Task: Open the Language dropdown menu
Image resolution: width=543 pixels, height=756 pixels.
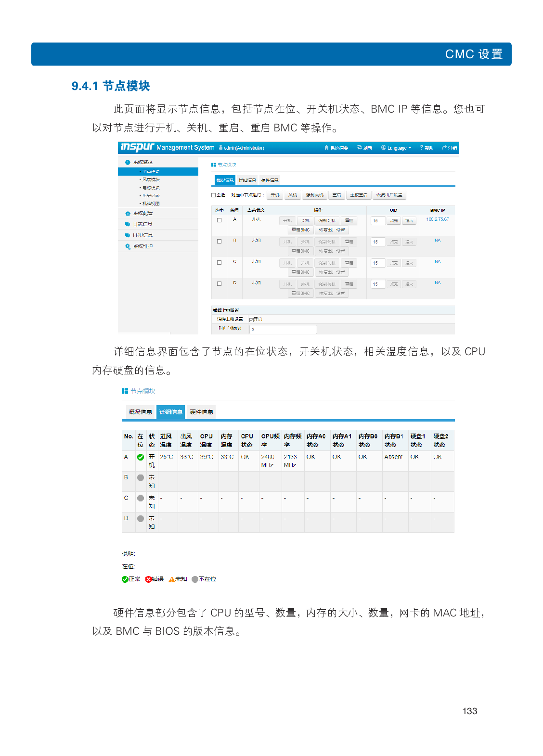Action: [x=396, y=148]
